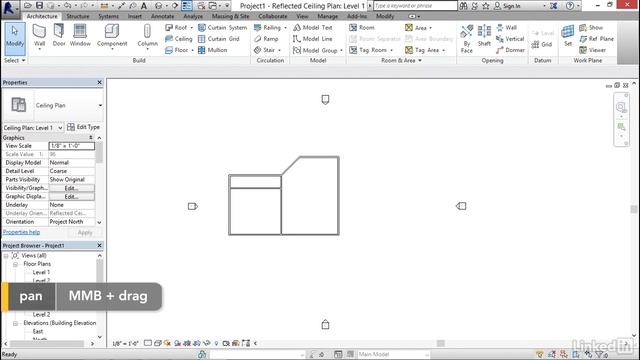Click Edit Type button
This screenshot has height=360, width=640.
click(83, 127)
